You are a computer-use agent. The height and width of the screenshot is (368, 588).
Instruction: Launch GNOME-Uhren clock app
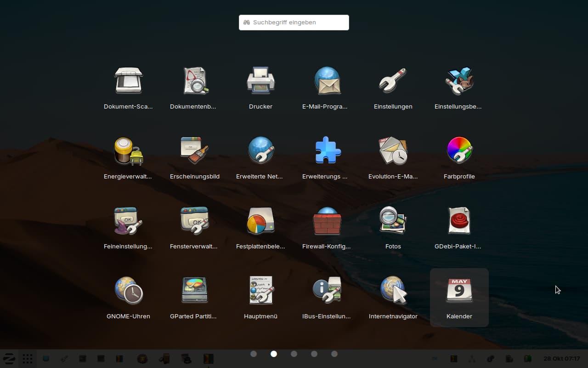[128, 291]
